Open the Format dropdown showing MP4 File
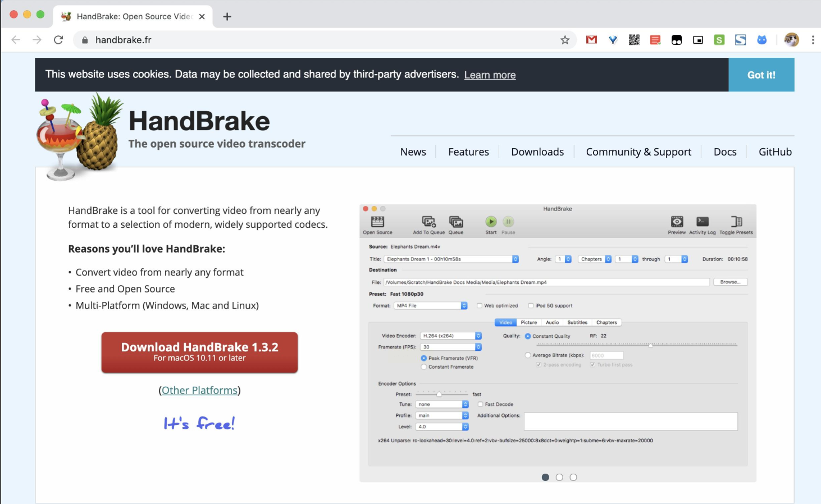Image resolution: width=821 pixels, height=504 pixels. coord(431,306)
